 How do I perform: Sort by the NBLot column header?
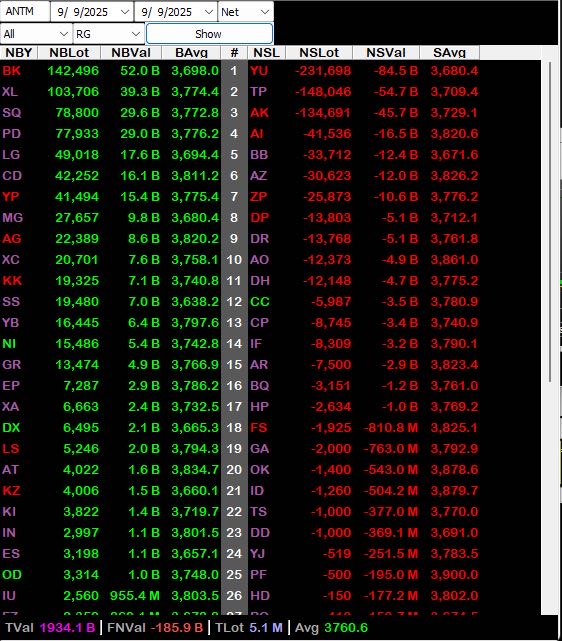coord(69,52)
